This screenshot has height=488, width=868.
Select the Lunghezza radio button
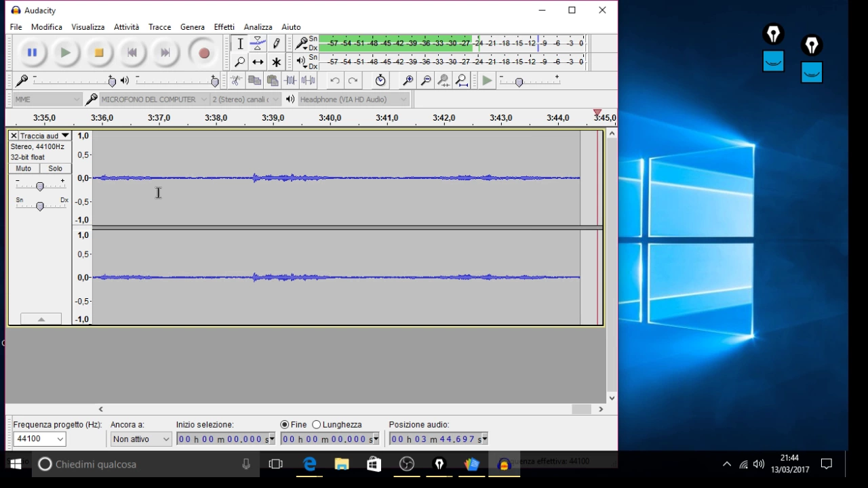tap(317, 425)
